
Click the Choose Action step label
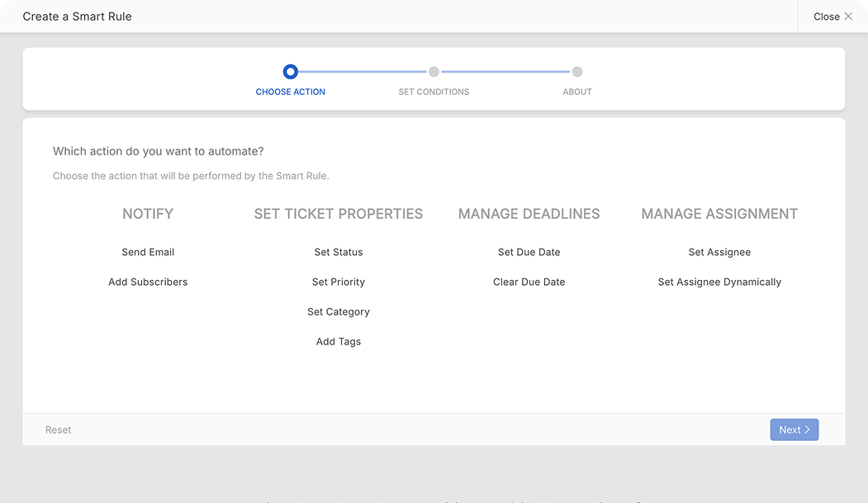[x=290, y=92]
